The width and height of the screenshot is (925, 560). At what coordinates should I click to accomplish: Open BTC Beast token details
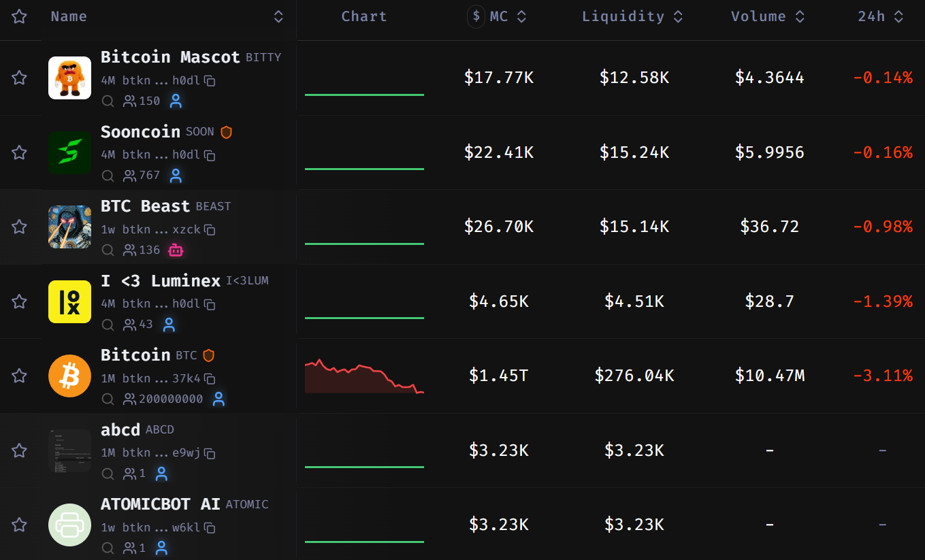click(145, 206)
